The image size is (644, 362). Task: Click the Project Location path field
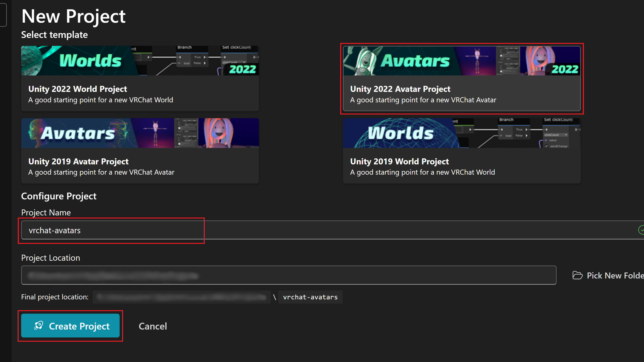pyautogui.click(x=289, y=275)
